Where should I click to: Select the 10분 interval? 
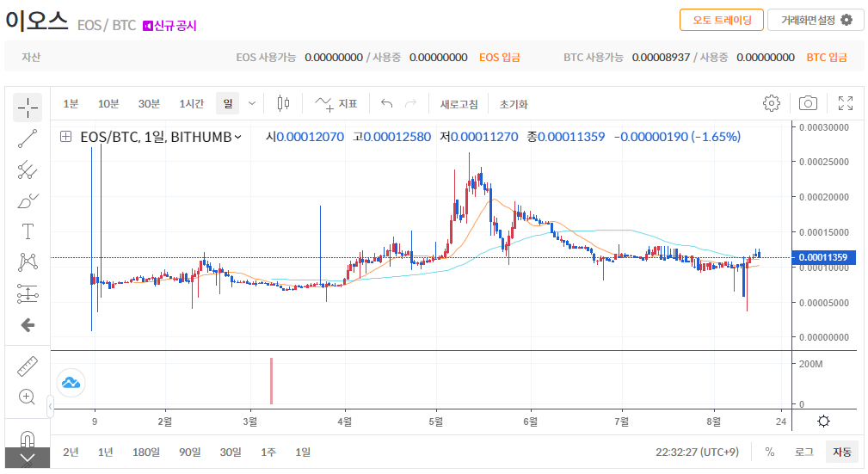click(x=108, y=103)
